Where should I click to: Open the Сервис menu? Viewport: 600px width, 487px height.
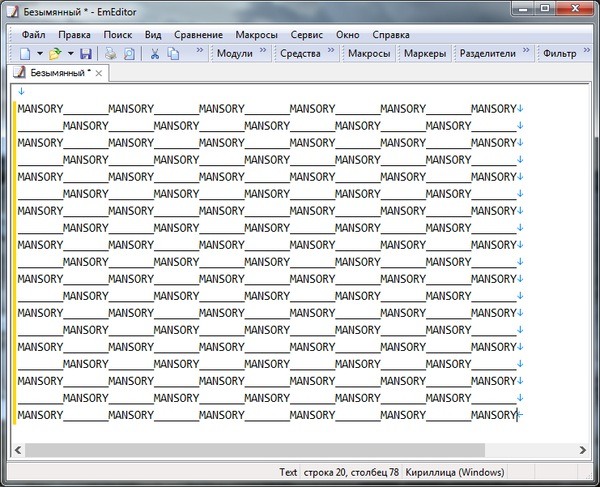[306, 34]
